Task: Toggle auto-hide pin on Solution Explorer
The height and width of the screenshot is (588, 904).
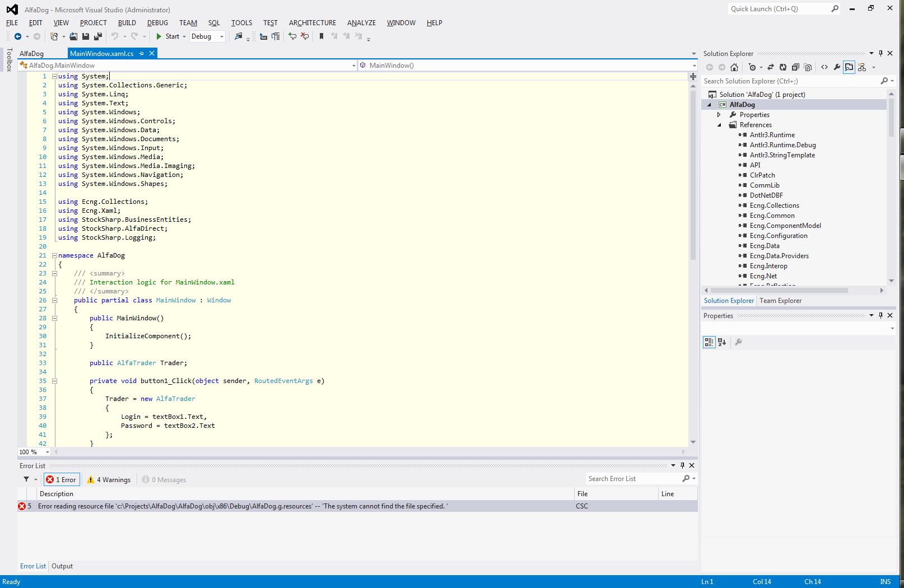Action: [880, 53]
